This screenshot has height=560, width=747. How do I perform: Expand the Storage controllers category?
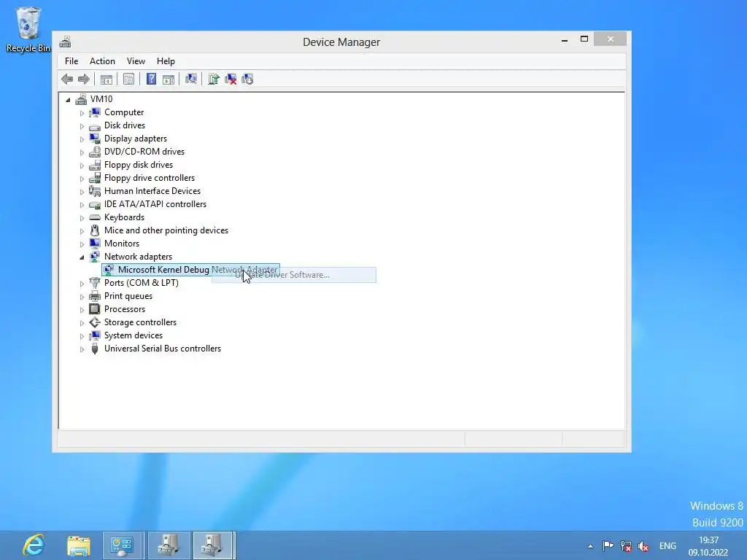pos(82,323)
